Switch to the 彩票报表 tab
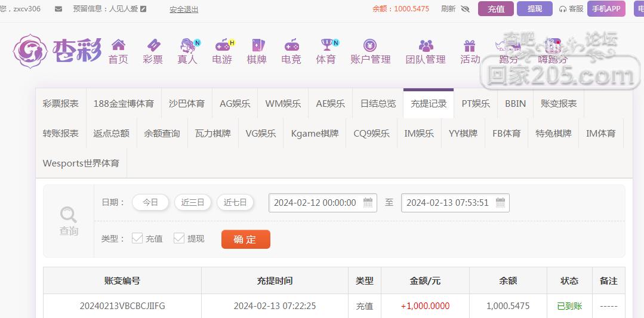The image size is (644, 318). click(61, 104)
